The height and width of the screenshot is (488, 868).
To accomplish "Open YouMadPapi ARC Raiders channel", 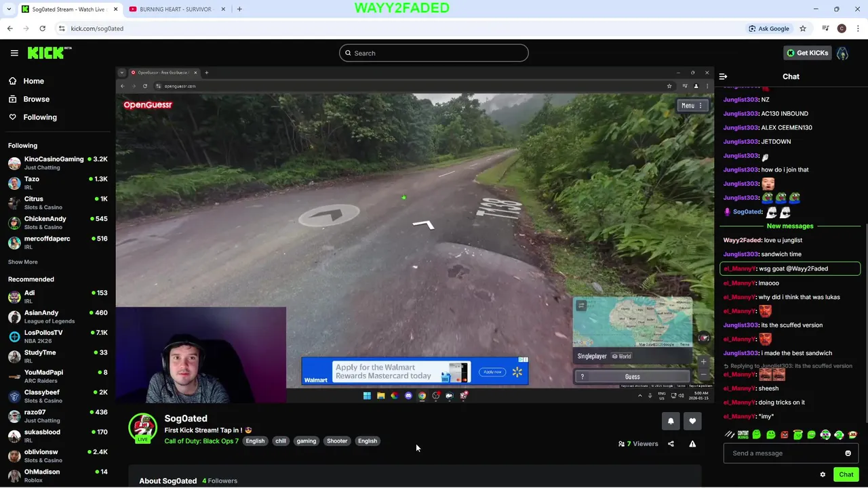I will 58,376.
